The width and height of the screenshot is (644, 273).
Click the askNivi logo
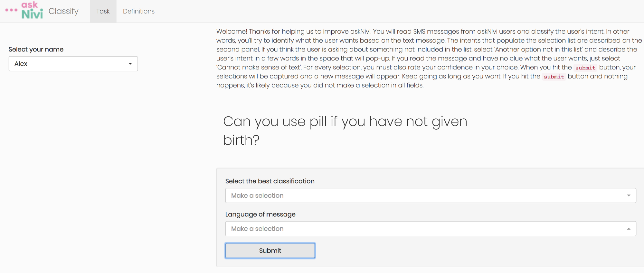tap(32, 10)
